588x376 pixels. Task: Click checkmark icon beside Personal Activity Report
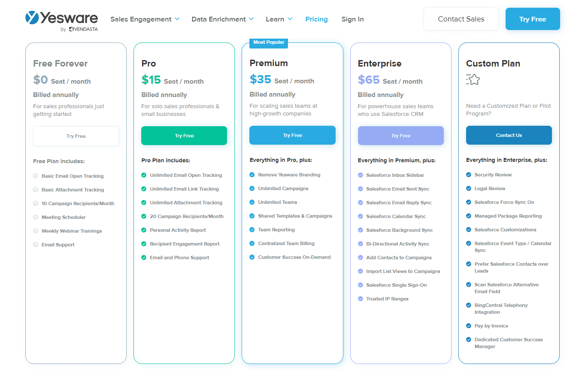(144, 230)
